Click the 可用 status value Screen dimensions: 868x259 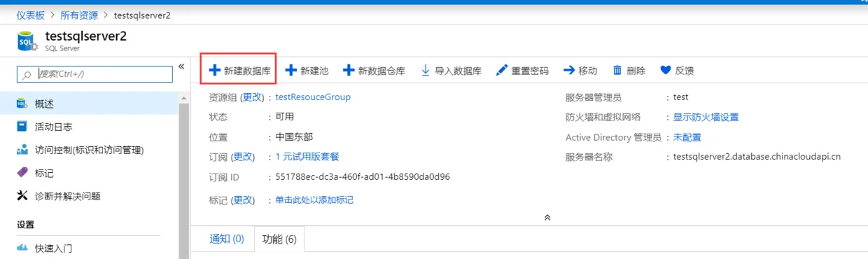(285, 117)
